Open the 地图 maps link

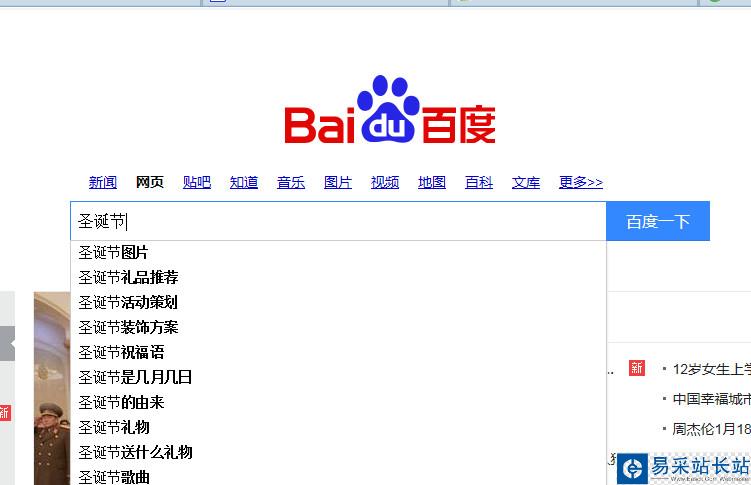pos(432,182)
